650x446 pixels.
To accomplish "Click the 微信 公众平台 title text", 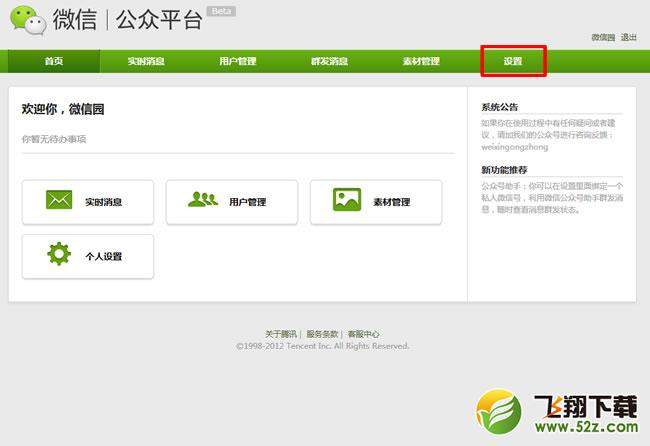I will (x=127, y=19).
